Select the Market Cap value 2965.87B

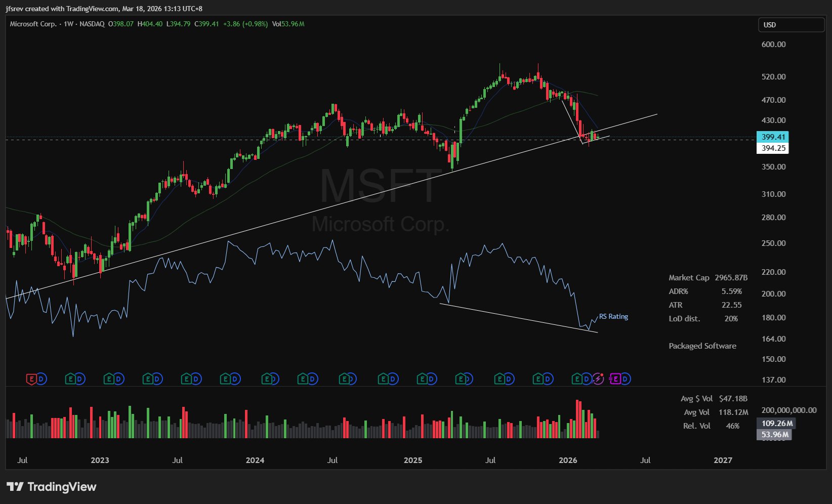point(731,277)
